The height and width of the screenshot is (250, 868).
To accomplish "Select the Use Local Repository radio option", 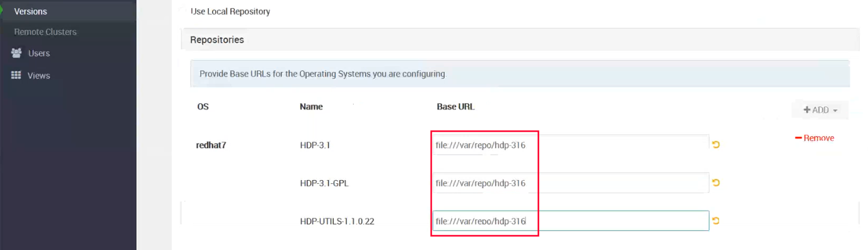I will point(182,11).
